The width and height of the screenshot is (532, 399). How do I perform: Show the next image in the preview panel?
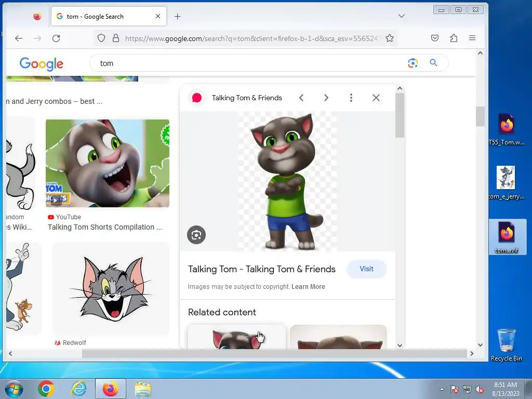point(326,98)
